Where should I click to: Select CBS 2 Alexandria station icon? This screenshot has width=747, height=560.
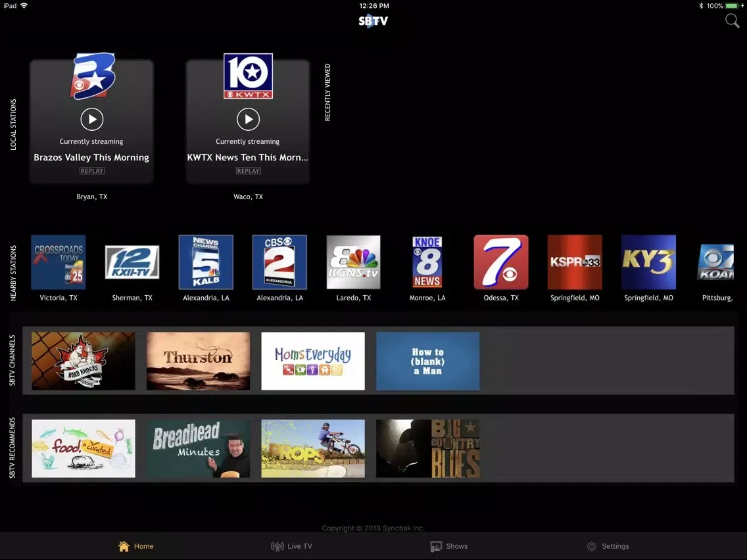279,262
